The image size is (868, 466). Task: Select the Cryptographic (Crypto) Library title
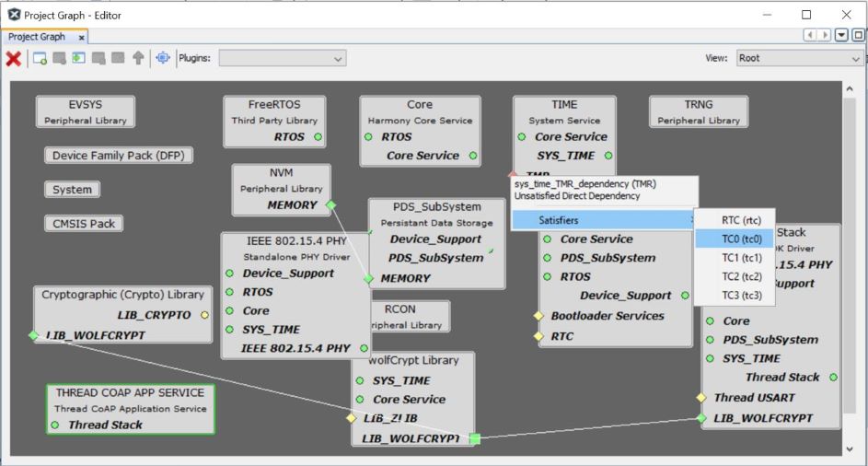123,294
